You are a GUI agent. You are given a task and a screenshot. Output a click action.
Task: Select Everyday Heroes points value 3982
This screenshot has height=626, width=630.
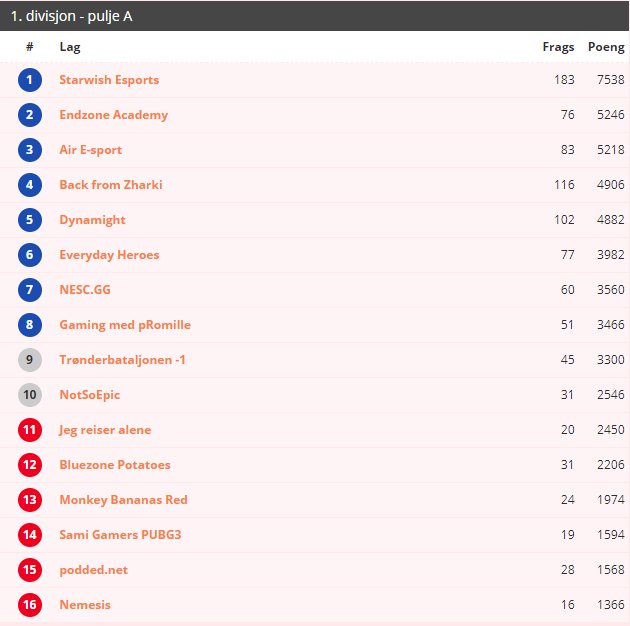tap(611, 255)
